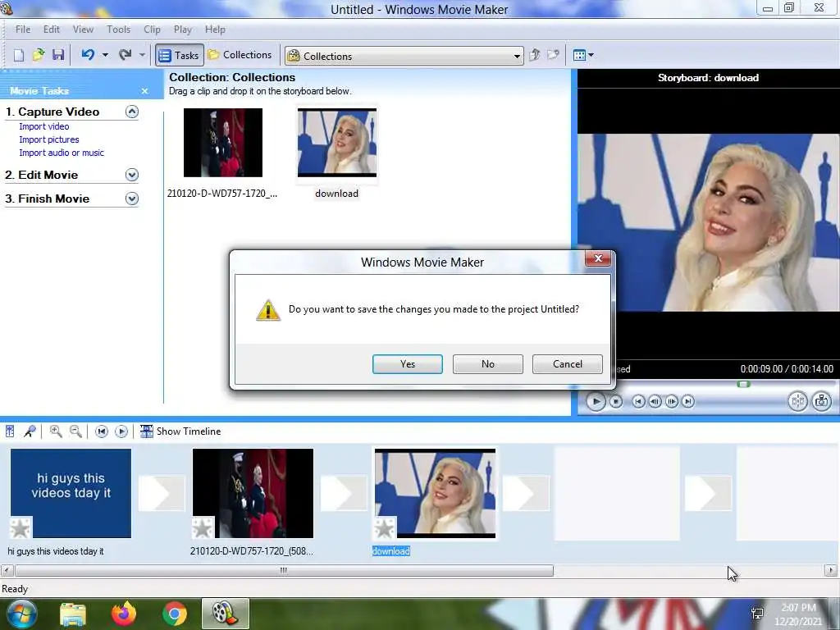Image resolution: width=840 pixels, height=630 pixels.
Task: Click the Take Picture camera icon
Action: (822, 401)
